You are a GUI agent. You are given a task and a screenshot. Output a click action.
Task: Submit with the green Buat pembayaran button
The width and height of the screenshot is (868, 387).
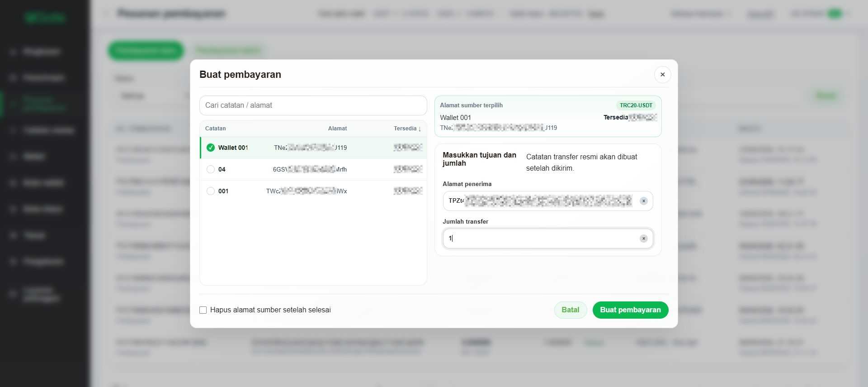point(630,310)
